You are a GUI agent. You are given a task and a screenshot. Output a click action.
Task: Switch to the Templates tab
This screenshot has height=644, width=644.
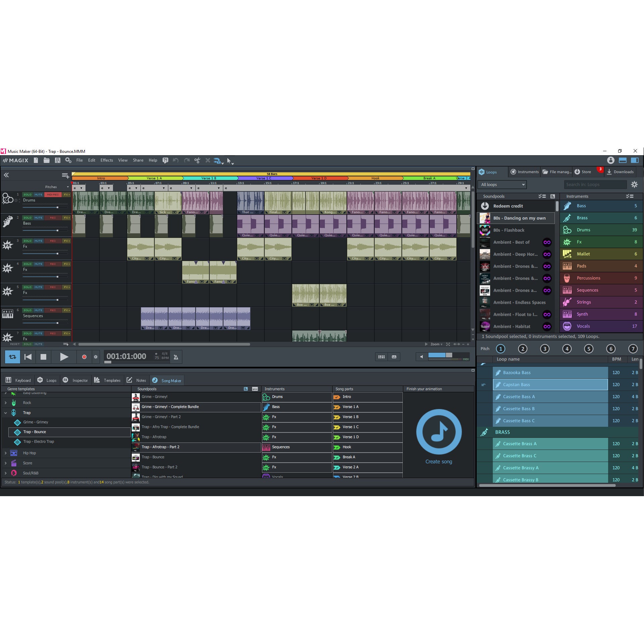108,380
